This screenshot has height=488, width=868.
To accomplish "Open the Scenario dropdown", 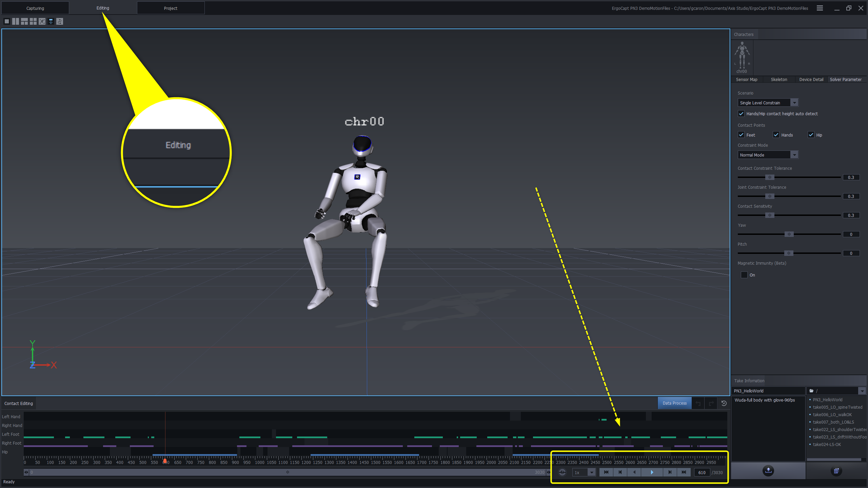I will [768, 103].
